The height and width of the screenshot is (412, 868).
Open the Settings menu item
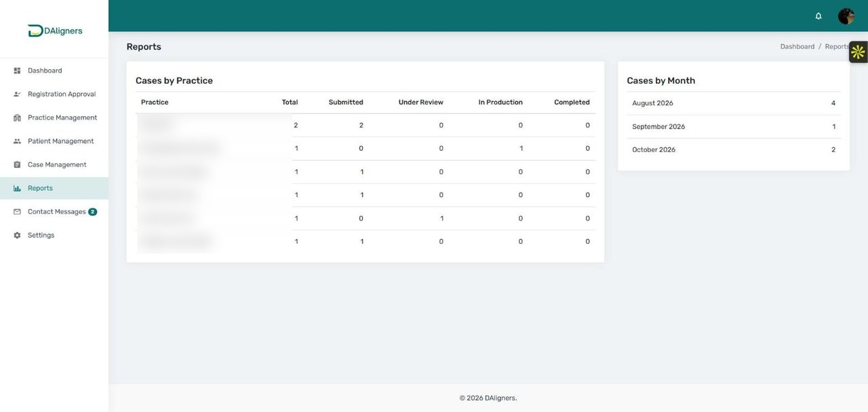point(54,236)
